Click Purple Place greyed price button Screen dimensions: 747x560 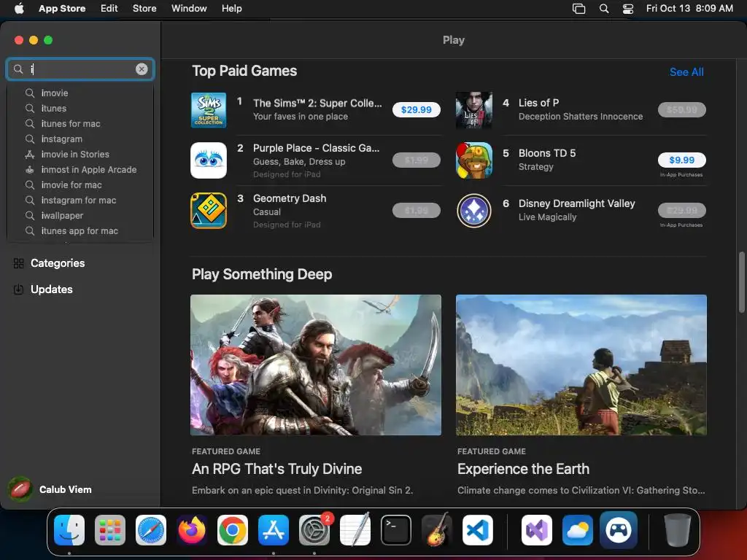[417, 160]
